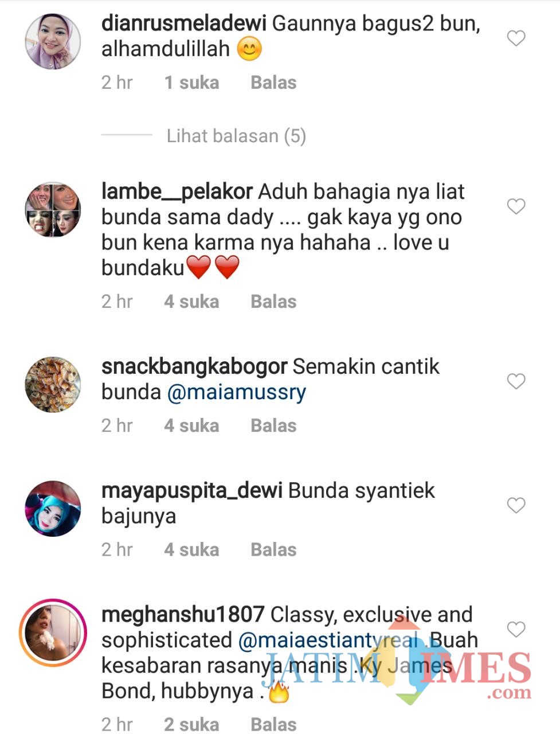The image size is (560, 734).
Task: View snackbangkabogor's snack profile photo
Action: (x=53, y=384)
